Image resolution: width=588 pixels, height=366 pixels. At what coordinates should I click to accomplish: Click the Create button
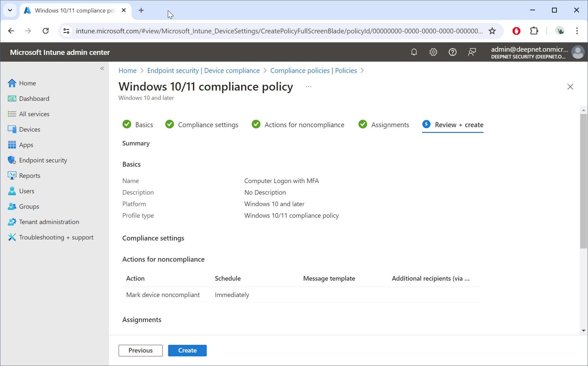(187, 350)
